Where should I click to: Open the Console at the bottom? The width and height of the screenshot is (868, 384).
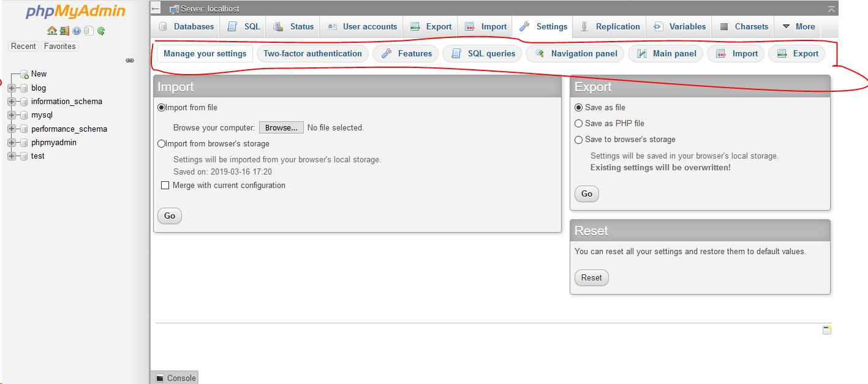(174, 377)
